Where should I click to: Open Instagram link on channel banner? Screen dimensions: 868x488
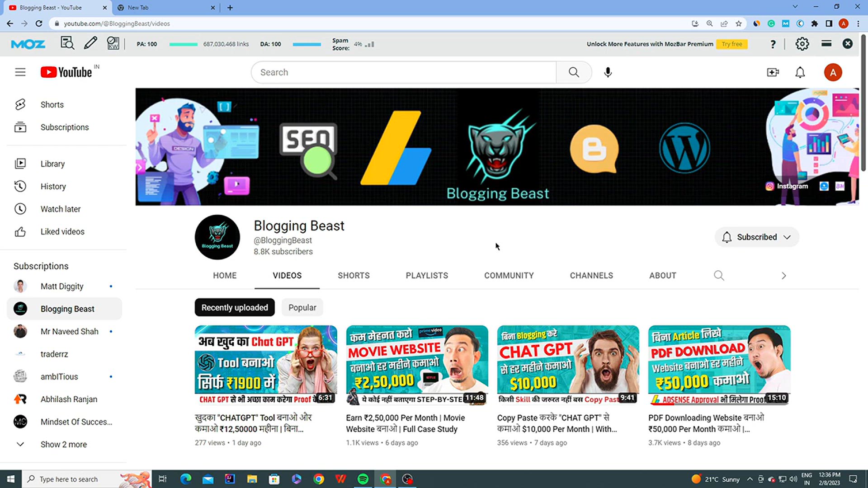pyautogui.click(x=787, y=186)
